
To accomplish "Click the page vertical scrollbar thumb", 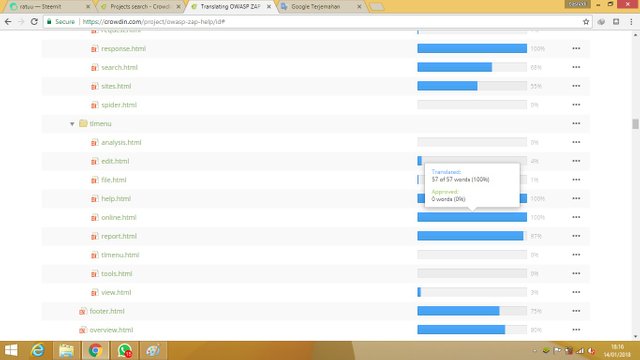I will pos(636,124).
